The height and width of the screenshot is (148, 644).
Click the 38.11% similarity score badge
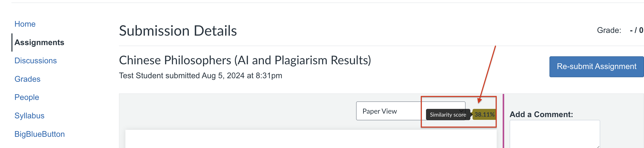click(x=484, y=114)
